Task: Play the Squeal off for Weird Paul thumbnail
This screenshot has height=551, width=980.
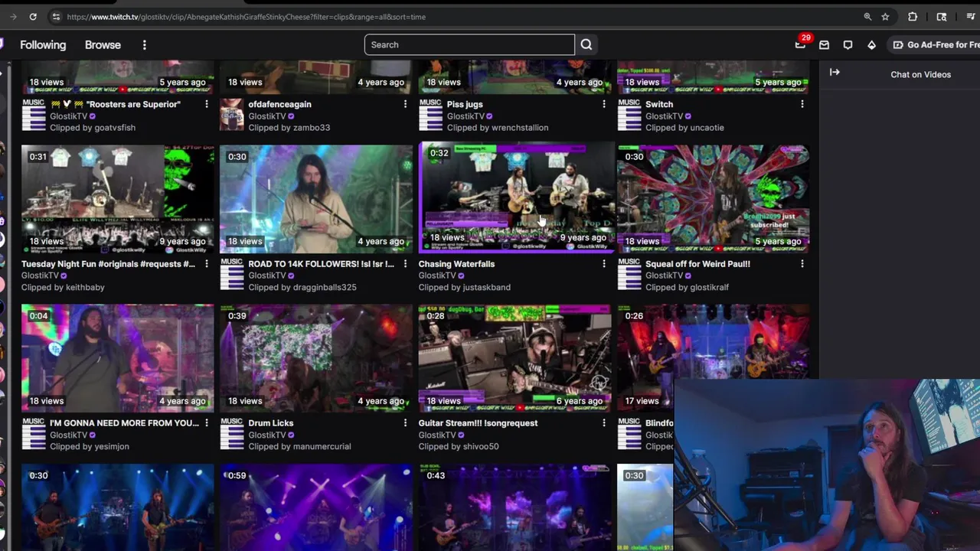Action: [x=714, y=199]
